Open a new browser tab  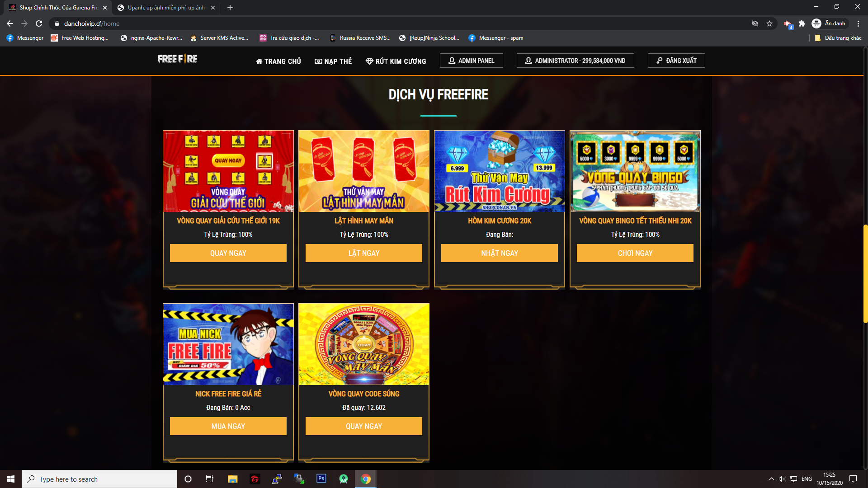230,8
